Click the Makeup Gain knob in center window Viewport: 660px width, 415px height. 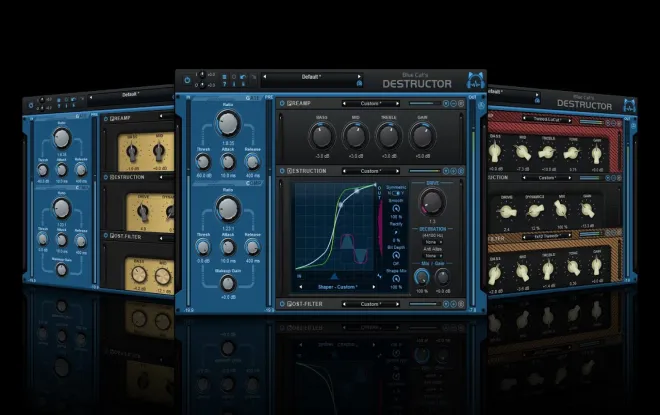coord(228,284)
